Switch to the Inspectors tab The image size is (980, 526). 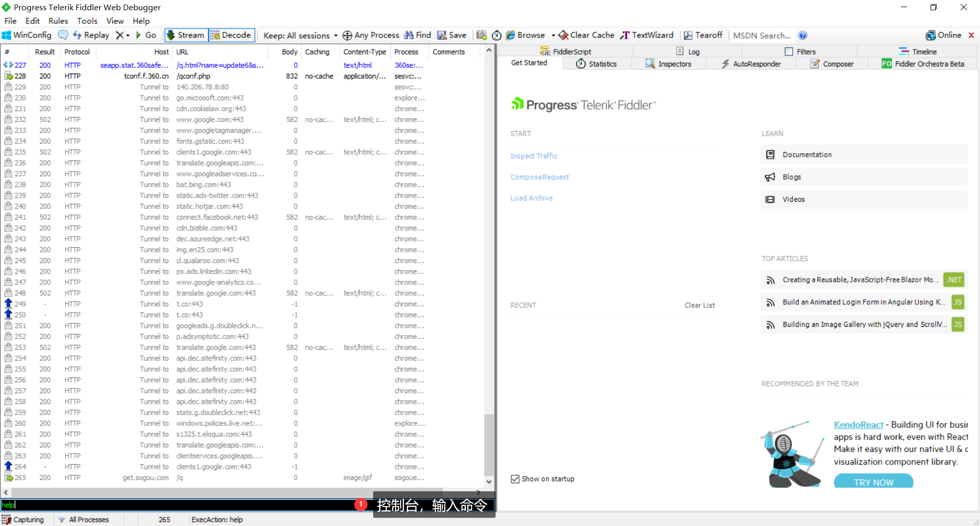pyautogui.click(x=668, y=64)
